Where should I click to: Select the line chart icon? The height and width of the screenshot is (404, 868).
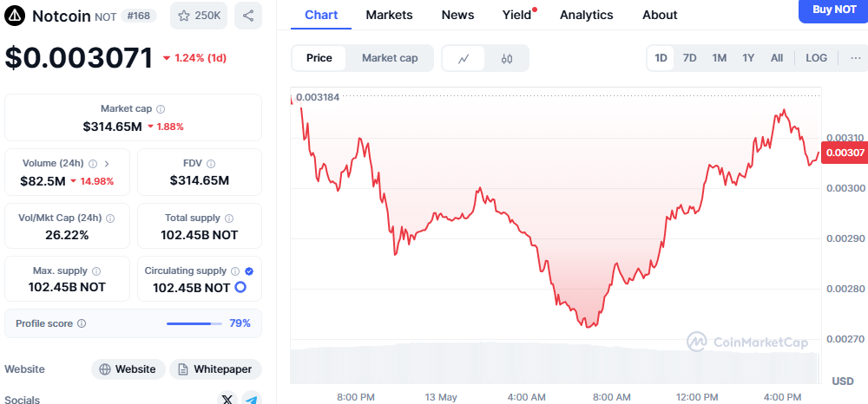pos(464,58)
